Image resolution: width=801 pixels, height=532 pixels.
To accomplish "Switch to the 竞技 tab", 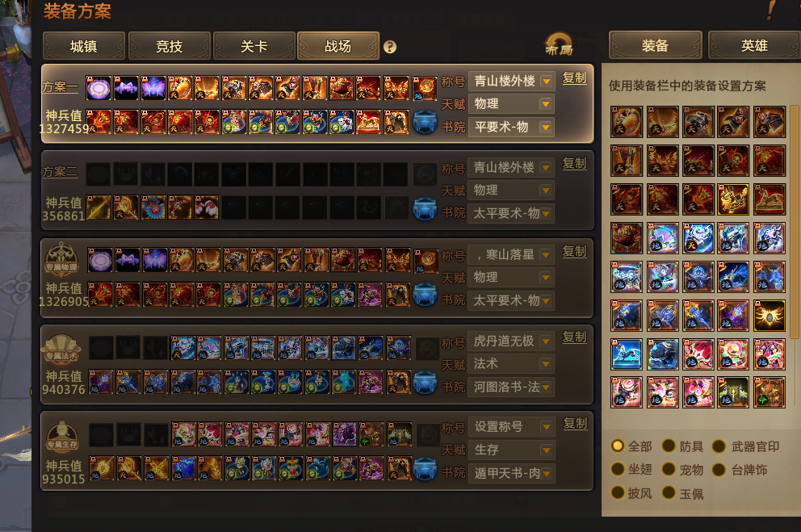I will 169,47.
